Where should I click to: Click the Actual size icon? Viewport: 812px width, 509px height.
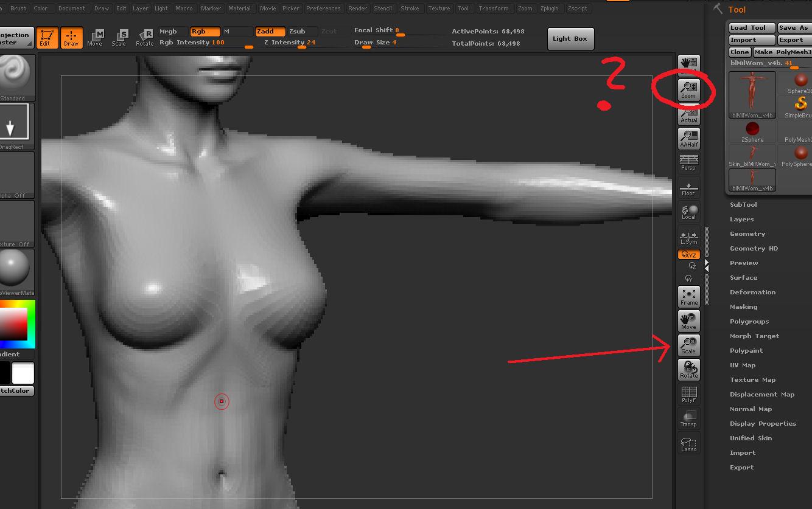click(688, 114)
